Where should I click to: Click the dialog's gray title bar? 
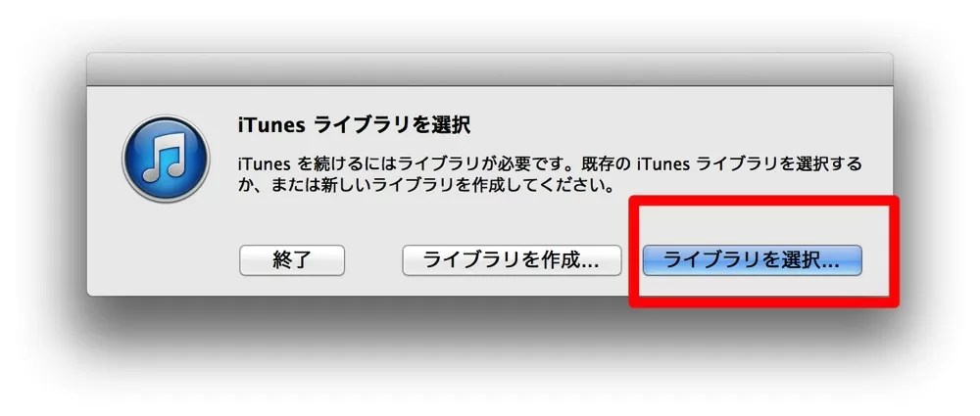tap(490, 69)
